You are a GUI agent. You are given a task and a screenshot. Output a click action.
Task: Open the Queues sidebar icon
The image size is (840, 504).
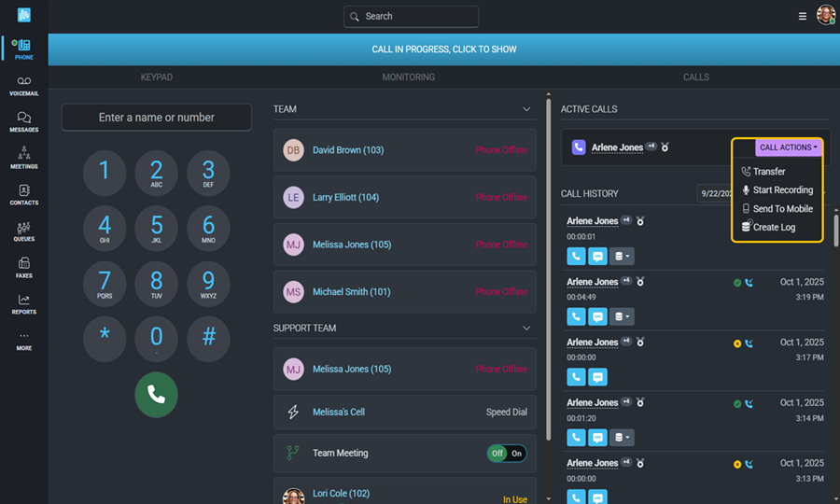point(24,231)
